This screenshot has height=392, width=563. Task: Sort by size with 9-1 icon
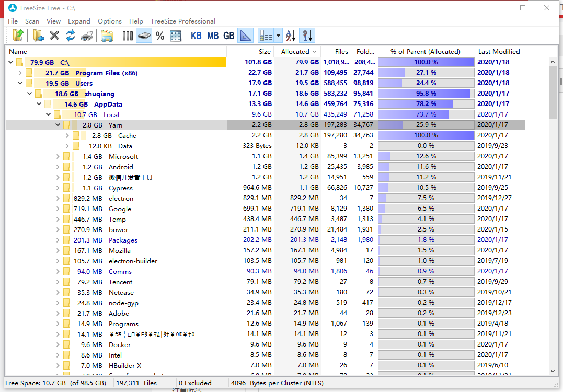coord(307,36)
